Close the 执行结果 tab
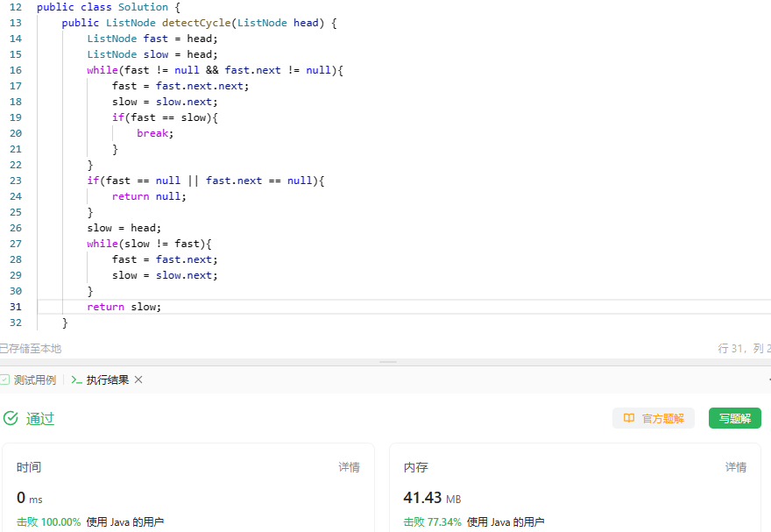 (138, 379)
